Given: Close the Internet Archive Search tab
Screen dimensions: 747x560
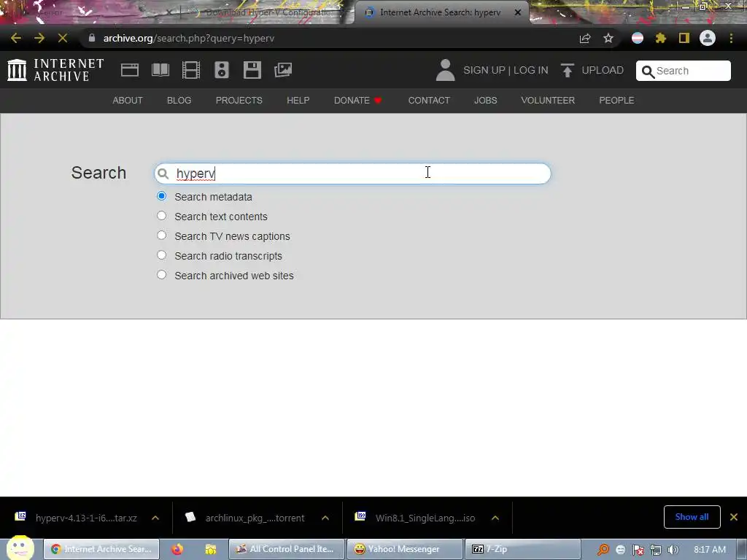Looking at the screenshot, I should coord(518,12).
